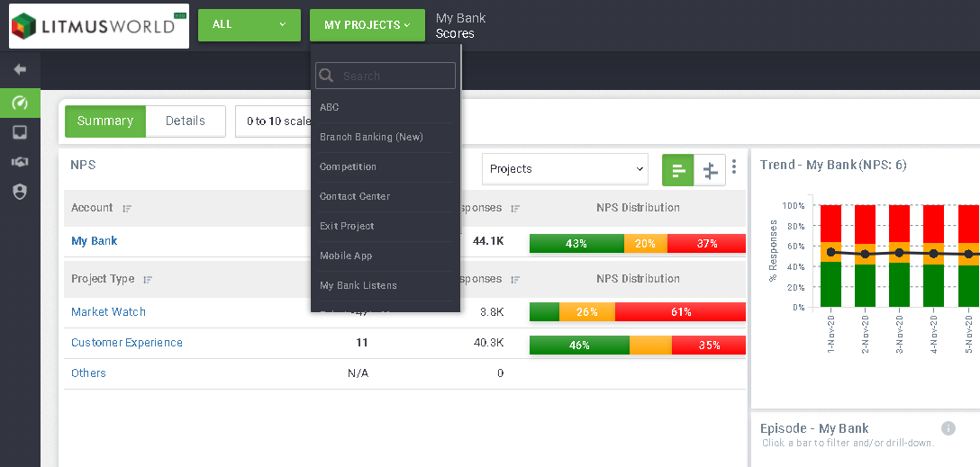This screenshot has height=467, width=980.
Task: Click the 44.1K responses value
Action: tap(488, 241)
